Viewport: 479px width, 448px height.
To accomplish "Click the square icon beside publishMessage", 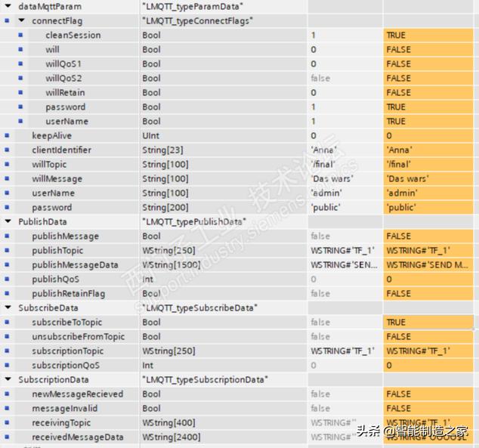I will coord(7,236).
